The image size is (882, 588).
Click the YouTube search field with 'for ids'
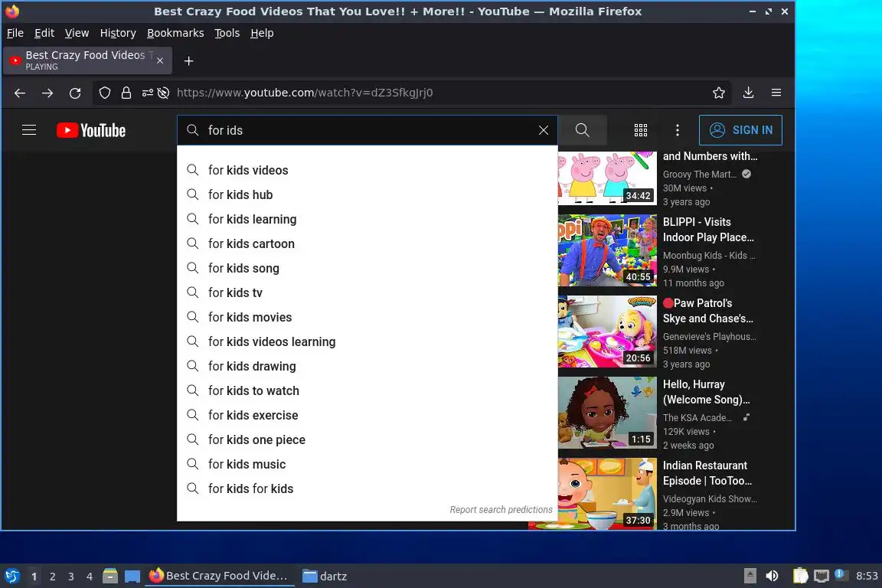(367, 131)
